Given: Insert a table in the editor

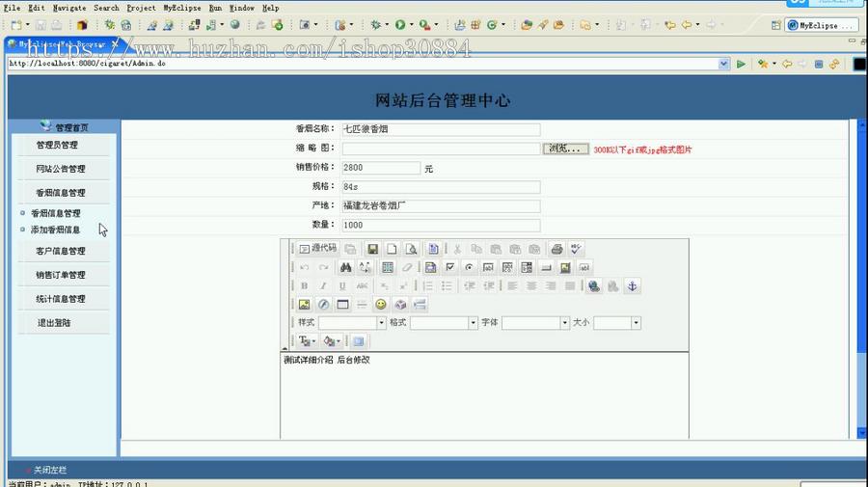Looking at the screenshot, I should (342, 305).
